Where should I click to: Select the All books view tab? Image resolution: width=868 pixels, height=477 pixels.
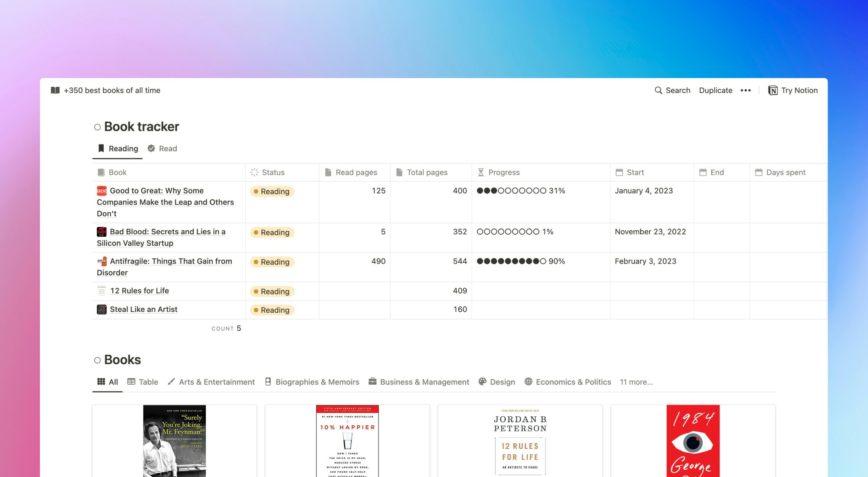(108, 382)
